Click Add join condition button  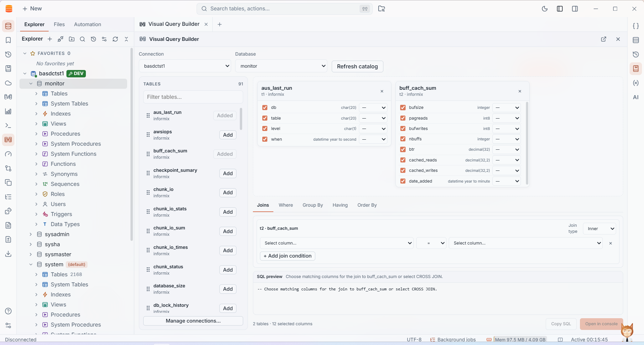[287, 256]
